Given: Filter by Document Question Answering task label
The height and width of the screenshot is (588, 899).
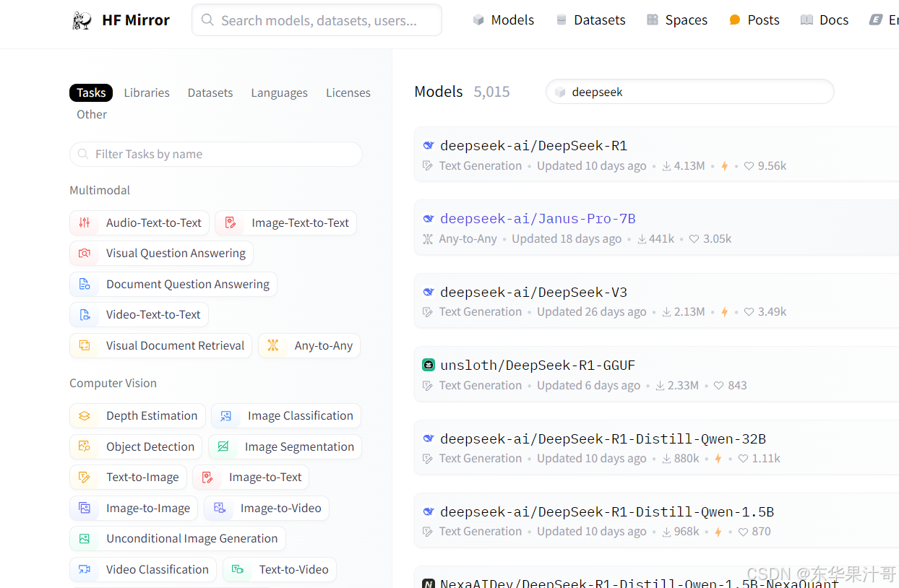Looking at the screenshot, I should [x=188, y=284].
